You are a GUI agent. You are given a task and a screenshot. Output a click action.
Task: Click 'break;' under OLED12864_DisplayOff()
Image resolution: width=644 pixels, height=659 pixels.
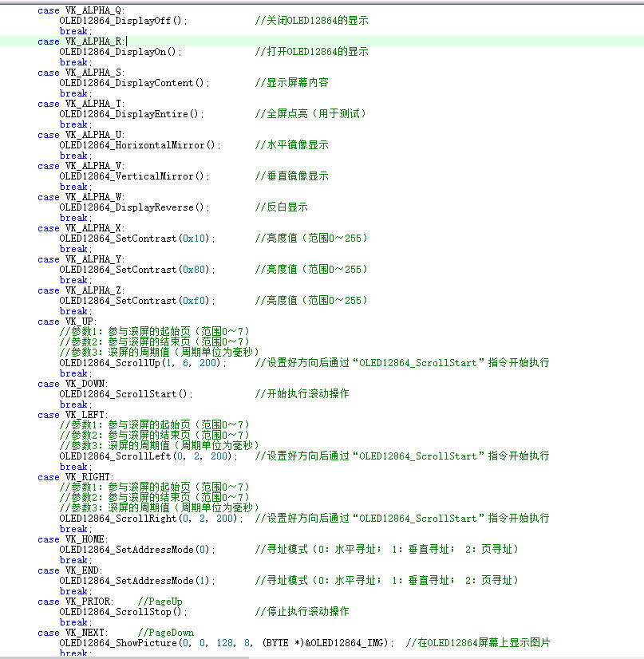[x=76, y=31]
